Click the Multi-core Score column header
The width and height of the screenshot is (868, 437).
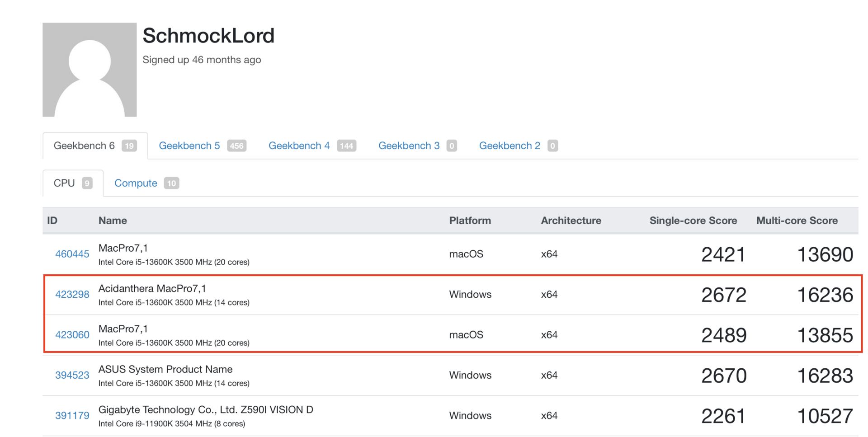coord(797,221)
